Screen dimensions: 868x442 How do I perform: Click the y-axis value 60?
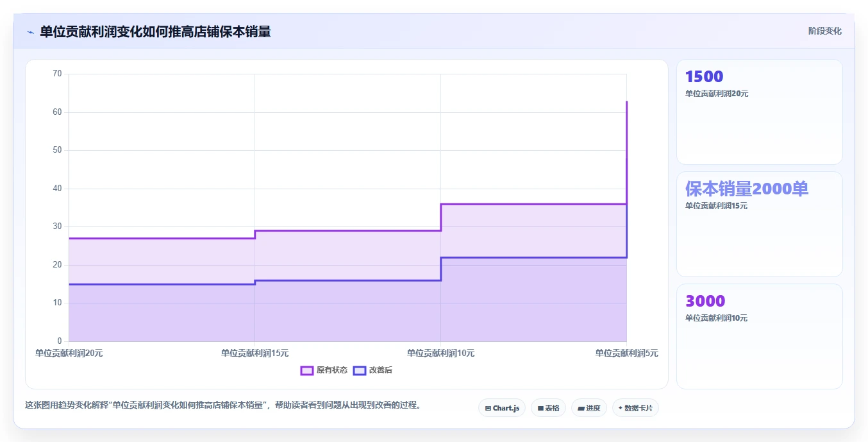(x=57, y=112)
